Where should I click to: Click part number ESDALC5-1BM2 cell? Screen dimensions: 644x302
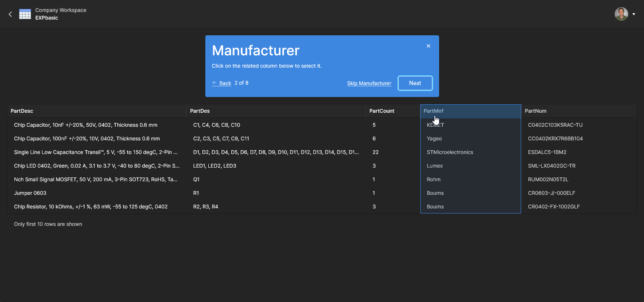point(547,152)
